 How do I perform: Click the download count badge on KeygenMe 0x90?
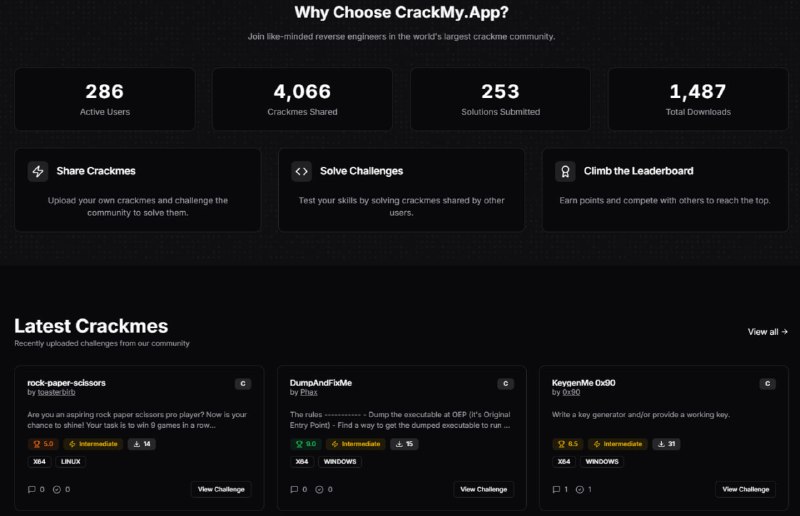click(666, 444)
